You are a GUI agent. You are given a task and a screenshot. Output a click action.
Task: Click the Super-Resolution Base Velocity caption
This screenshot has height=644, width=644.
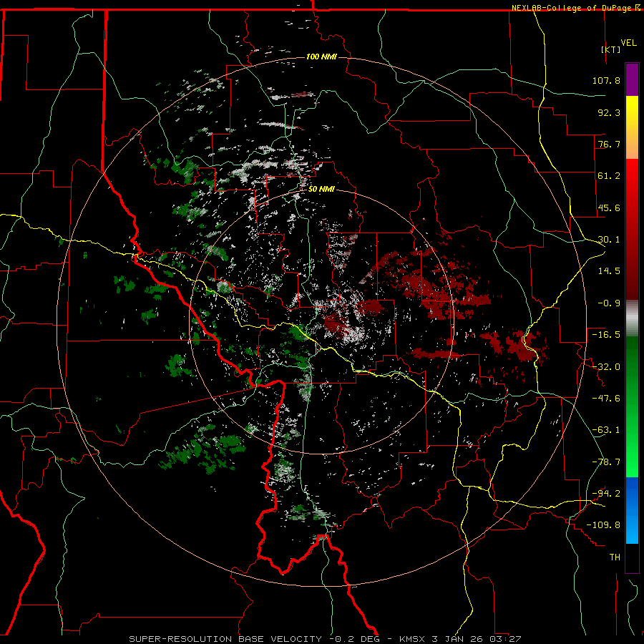pos(326,639)
